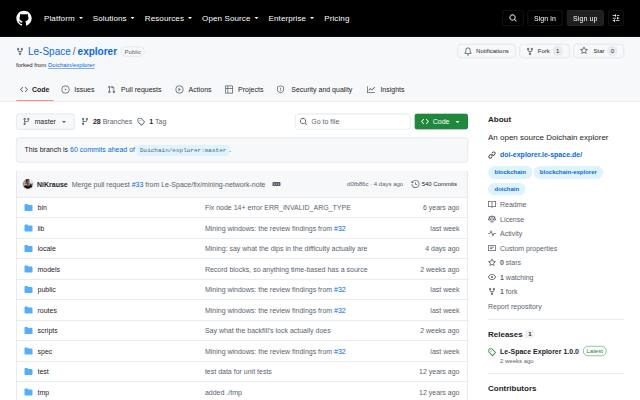640x400 pixels.
Task: Open the 60 commits ahead link
Action: (102, 149)
